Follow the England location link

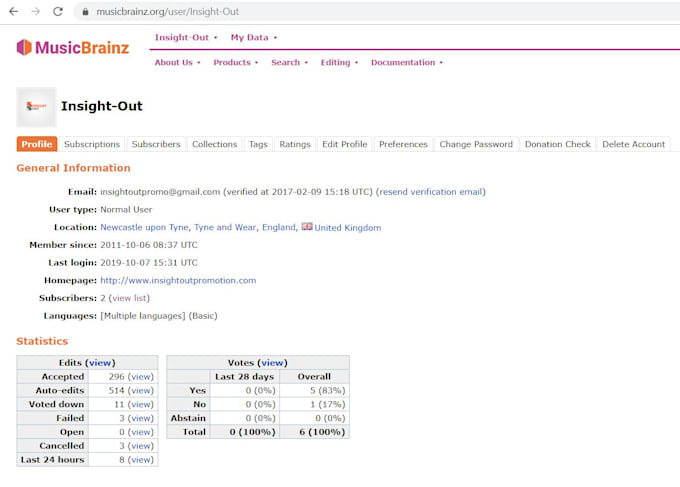click(x=278, y=227)
